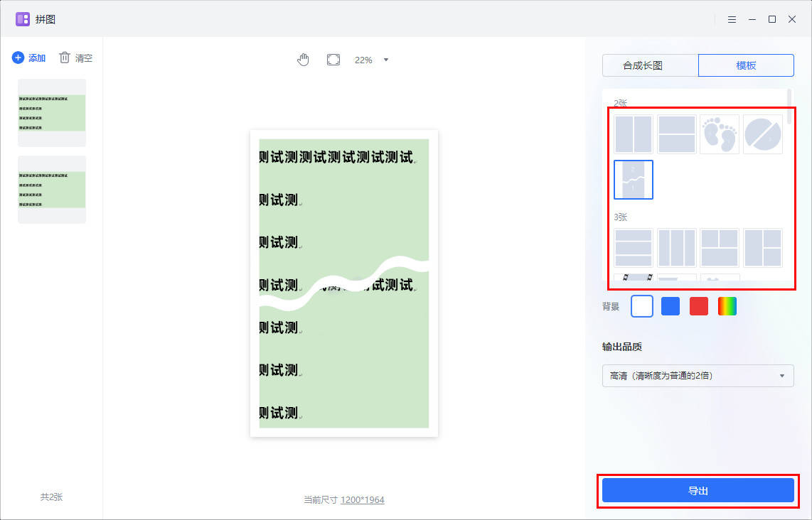Select the hand pan tool above the canvas

tap(303, 60)
